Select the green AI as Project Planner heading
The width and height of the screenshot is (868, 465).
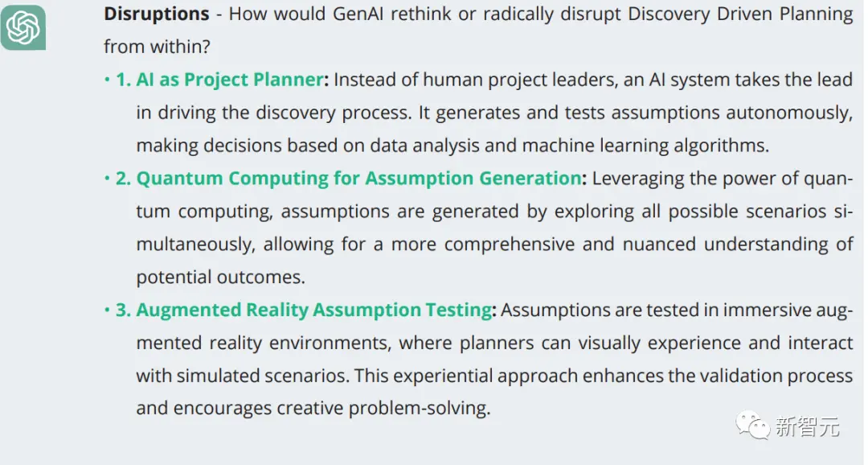(230, 80)
